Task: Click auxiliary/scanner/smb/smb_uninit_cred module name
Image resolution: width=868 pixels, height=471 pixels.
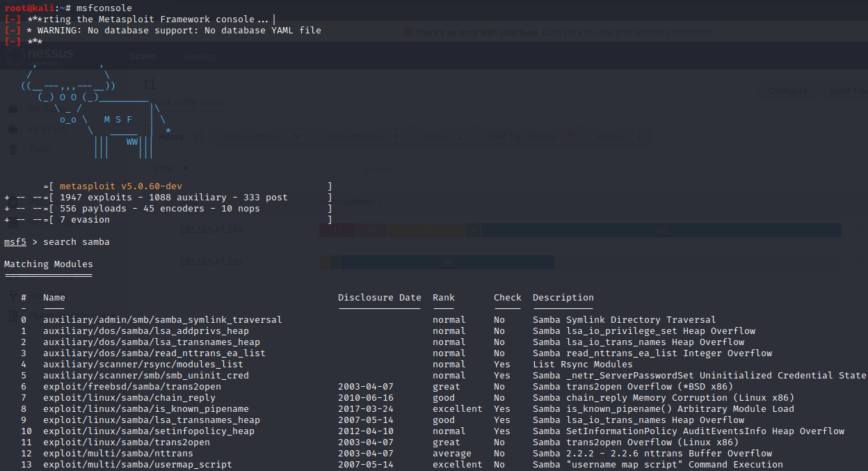Action: click(146, 376)
